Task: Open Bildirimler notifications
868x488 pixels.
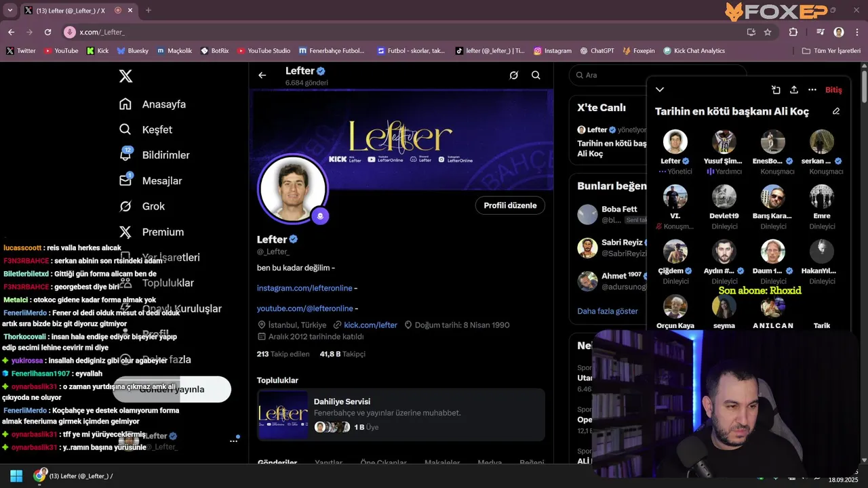Action: pyautogui.click(x=155, y=155)
